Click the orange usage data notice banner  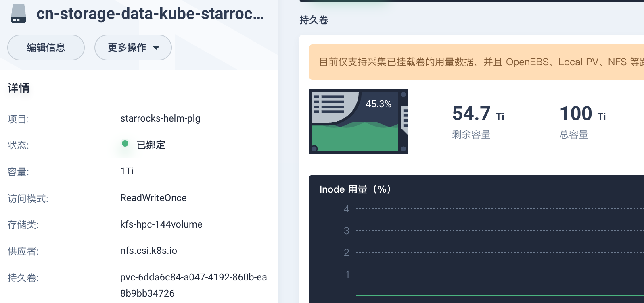(476, 62)
